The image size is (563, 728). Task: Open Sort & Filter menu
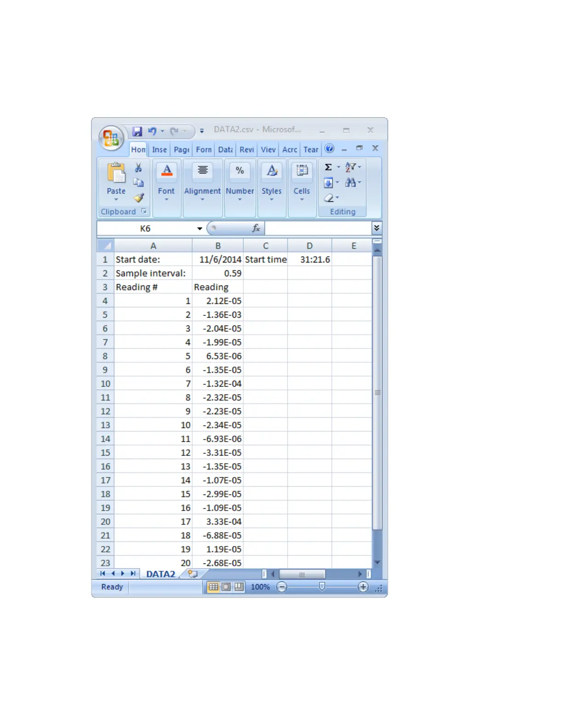[353, 167]
